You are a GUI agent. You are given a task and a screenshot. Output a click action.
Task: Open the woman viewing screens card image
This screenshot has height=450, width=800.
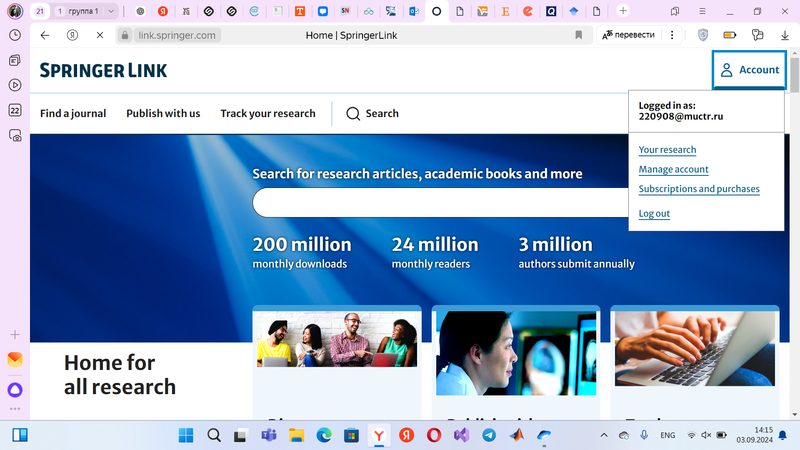pos(516,353)
